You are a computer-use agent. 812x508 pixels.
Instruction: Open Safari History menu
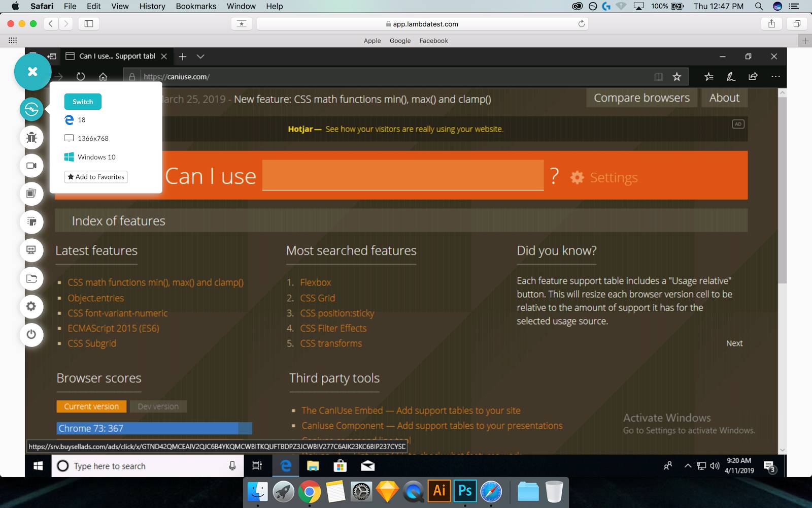(x=152, y=6)
